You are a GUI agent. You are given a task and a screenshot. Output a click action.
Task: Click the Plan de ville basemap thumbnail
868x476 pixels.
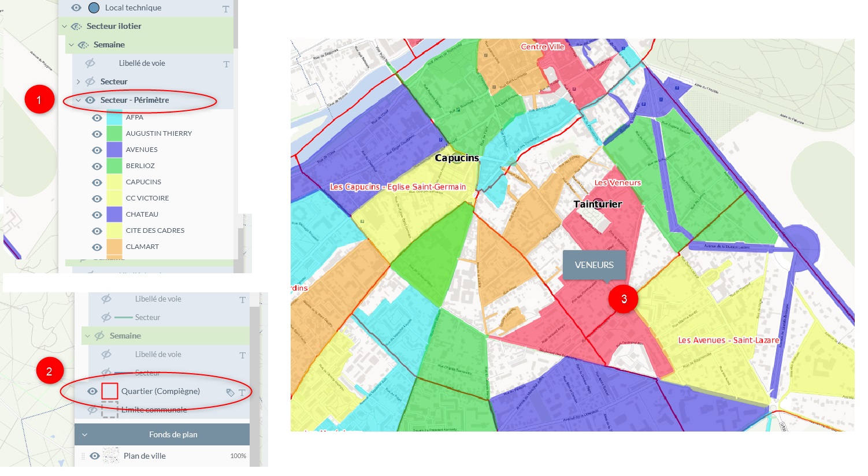click(110, 456)
